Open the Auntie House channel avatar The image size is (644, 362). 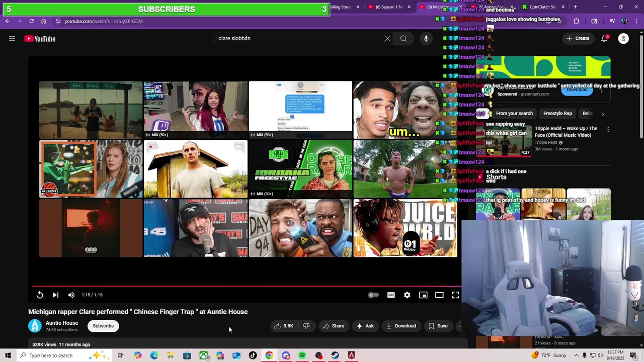pyautogui.click(x=35, y=326)
